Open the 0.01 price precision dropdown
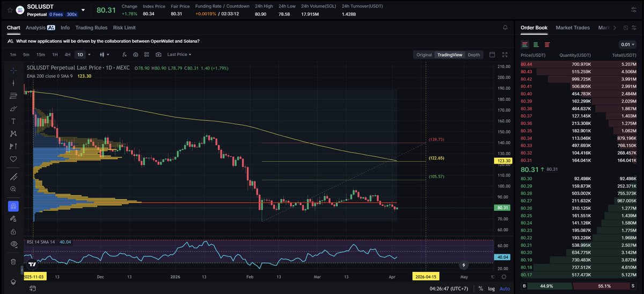 click(x=627, y=45)
